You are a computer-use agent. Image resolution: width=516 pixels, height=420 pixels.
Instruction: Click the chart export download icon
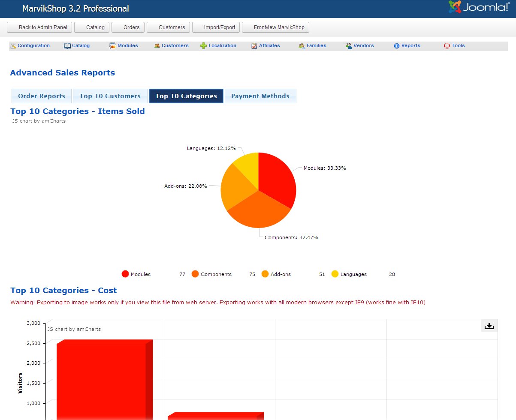tap(489, 326)
